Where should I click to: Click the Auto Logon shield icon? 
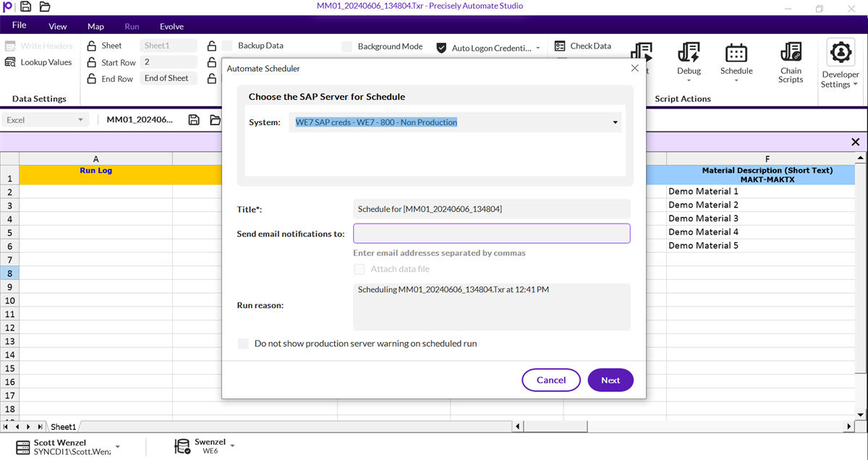[441, 48]
